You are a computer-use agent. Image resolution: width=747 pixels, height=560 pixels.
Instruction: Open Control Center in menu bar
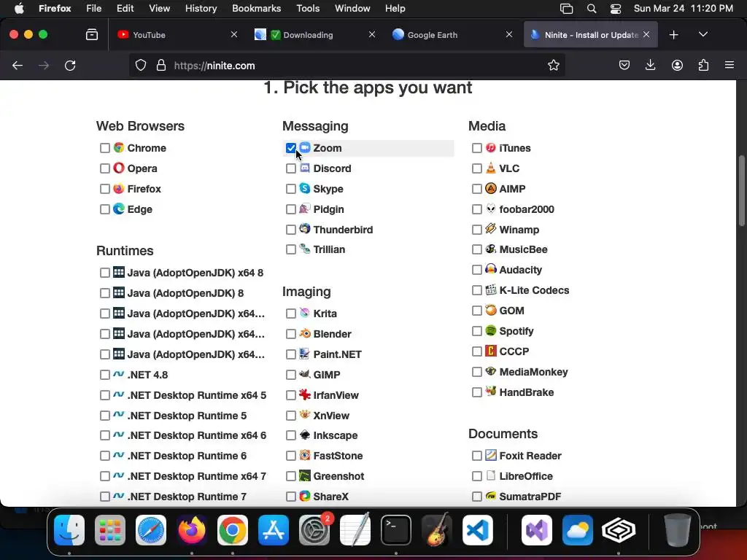coord(616,8)
